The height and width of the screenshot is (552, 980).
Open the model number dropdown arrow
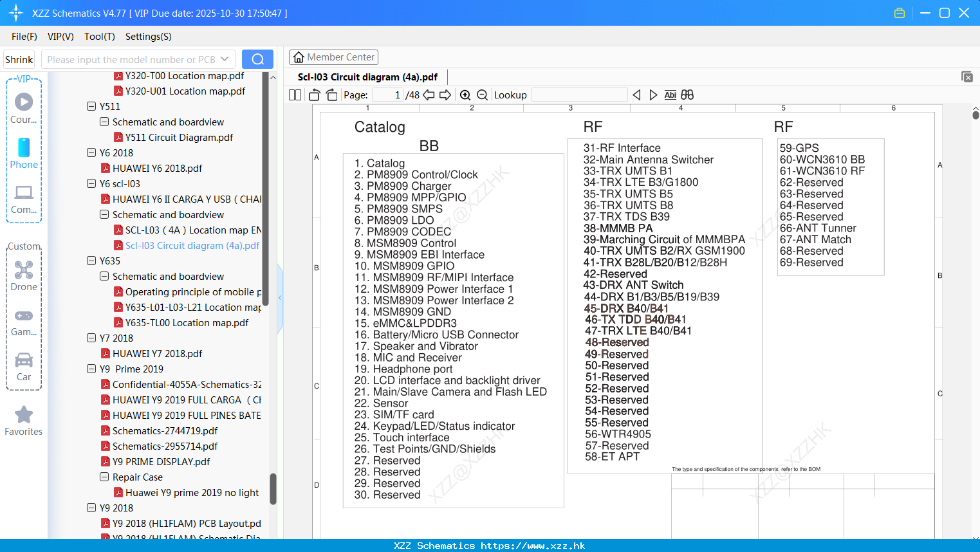pyautogui.click(x=225, y=59)
